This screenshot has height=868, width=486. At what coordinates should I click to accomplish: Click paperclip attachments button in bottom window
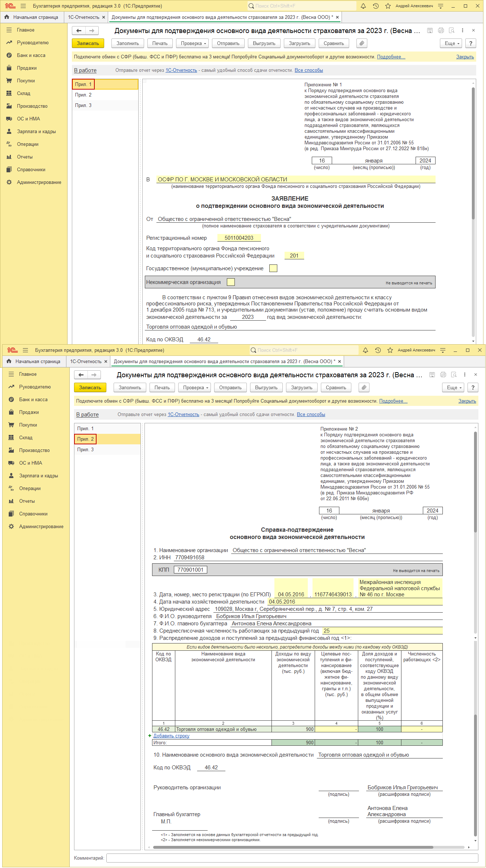tap(364, 387)
